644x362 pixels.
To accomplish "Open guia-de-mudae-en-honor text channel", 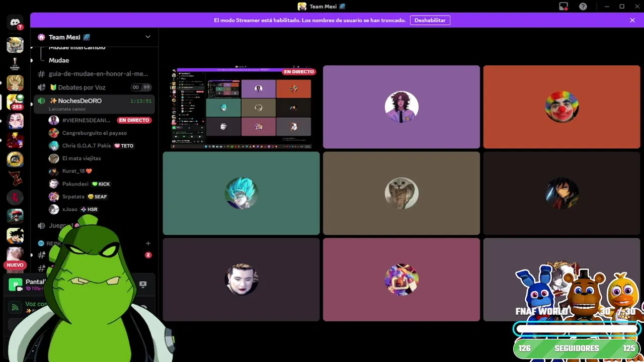I will 94,74.
